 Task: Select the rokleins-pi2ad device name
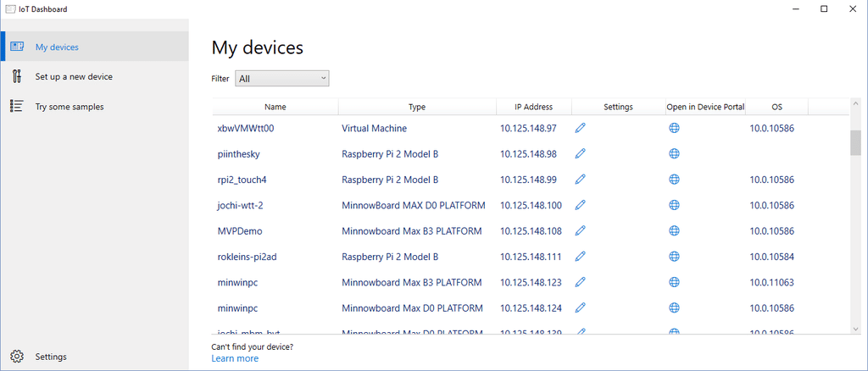[x=247, y=257]
